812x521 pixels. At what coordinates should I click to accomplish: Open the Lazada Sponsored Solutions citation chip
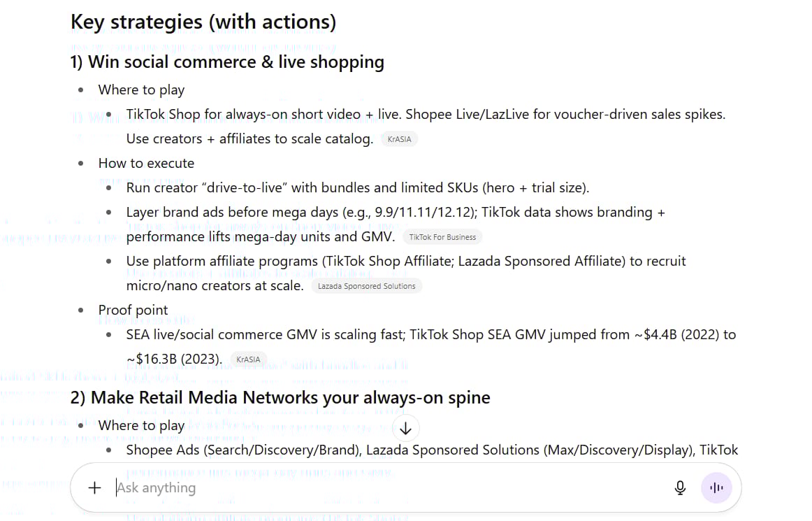[x=367, y=286]
